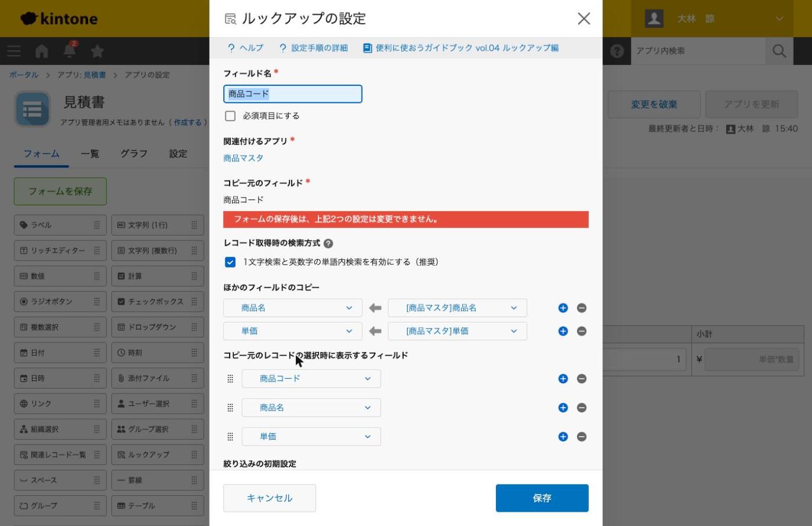This screenshot has height=526, width=812.
Task: Open the notifications bell icon
Action: 69,51
